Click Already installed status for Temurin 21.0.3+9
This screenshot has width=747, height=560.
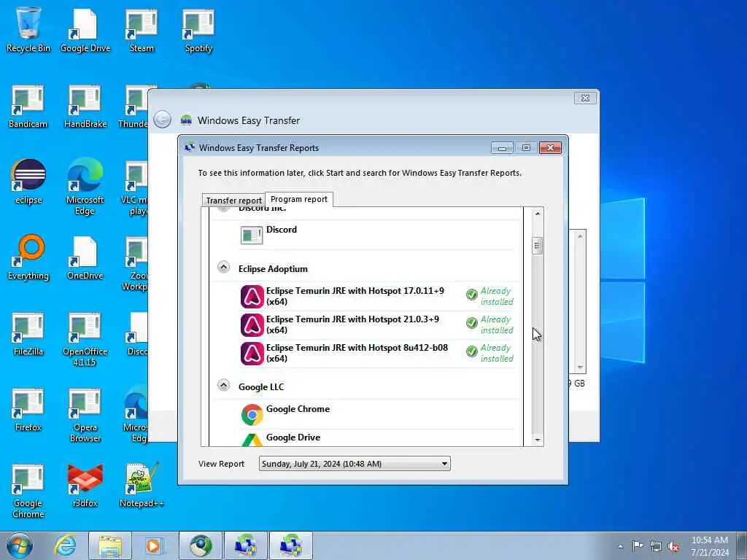pos(490,324)
